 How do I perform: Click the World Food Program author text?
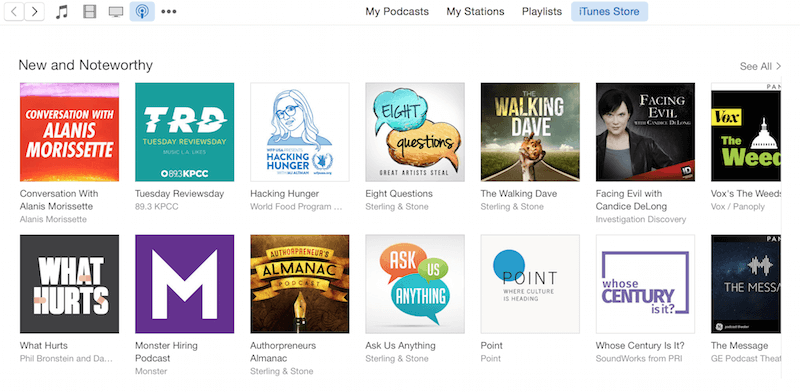[x=296, y=207]
